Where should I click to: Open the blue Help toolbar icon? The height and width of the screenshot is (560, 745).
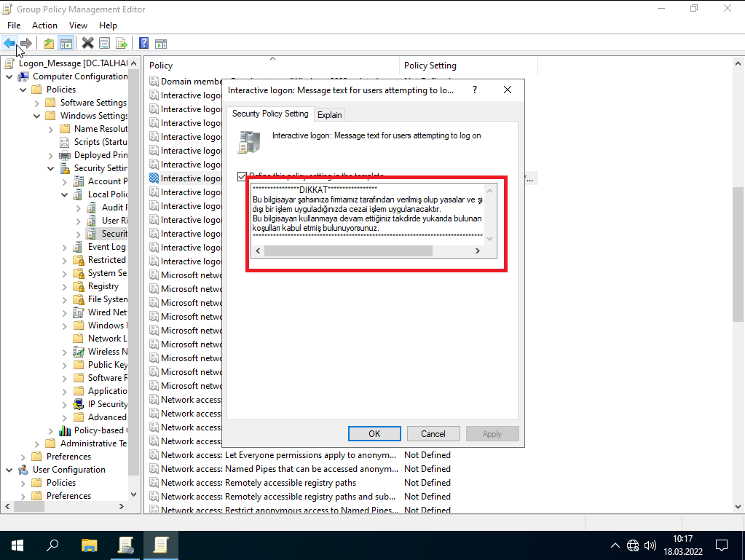pos(143,44)
